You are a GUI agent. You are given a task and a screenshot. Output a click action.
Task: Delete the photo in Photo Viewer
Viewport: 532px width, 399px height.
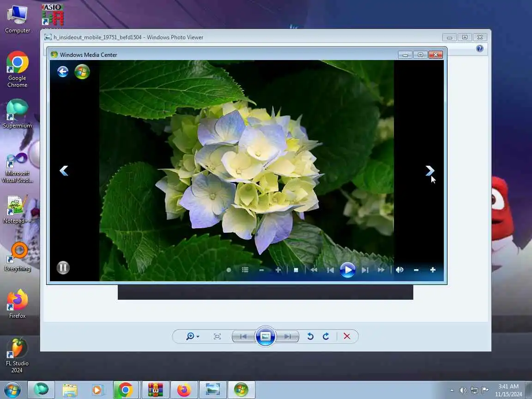coord(347,336)
